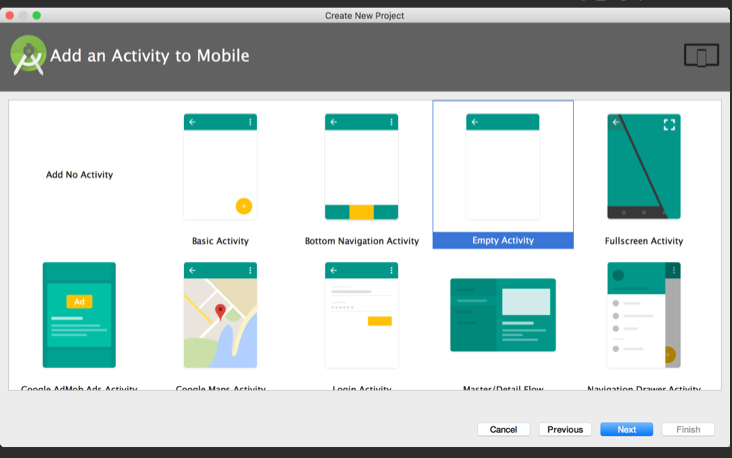Close the Create New Project window
Screen dimensions: 732x458
pos(9,15)
